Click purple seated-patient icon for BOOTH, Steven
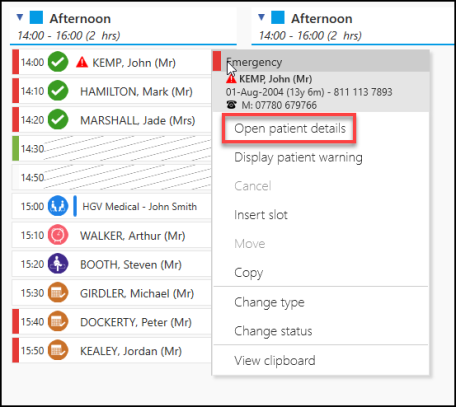The image size is (456, 407). [x=58, y=264]
